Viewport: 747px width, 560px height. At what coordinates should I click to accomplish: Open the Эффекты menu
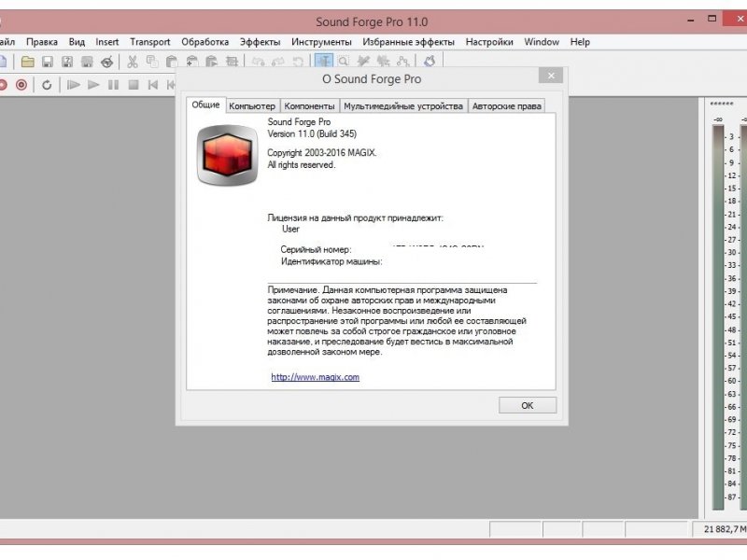[261, 42]
